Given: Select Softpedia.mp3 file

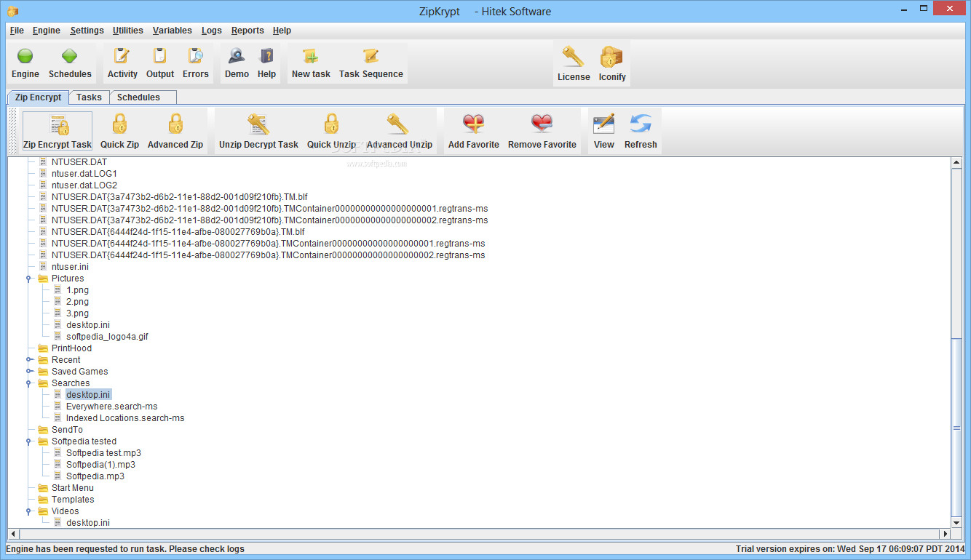Looking at the screenshot, I should pos(95,476).
